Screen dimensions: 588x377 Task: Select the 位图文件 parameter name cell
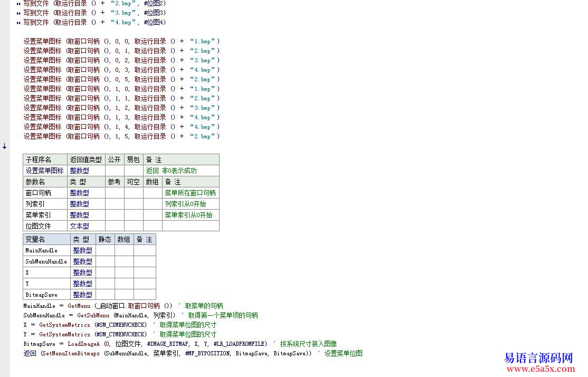(x=45, y=226)
